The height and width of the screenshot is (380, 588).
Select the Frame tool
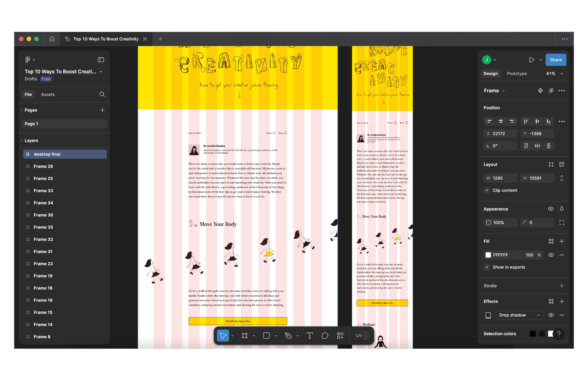245,336
